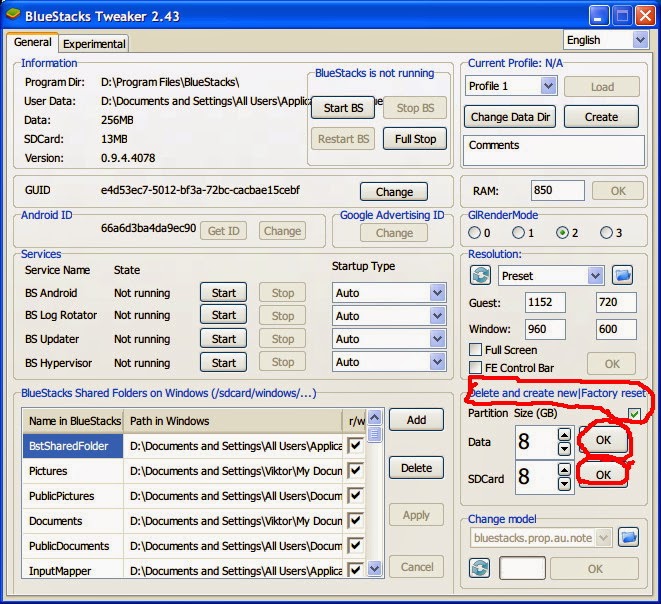Toggle r/w checkbox for PublicDocuments row

pos(355,545)
